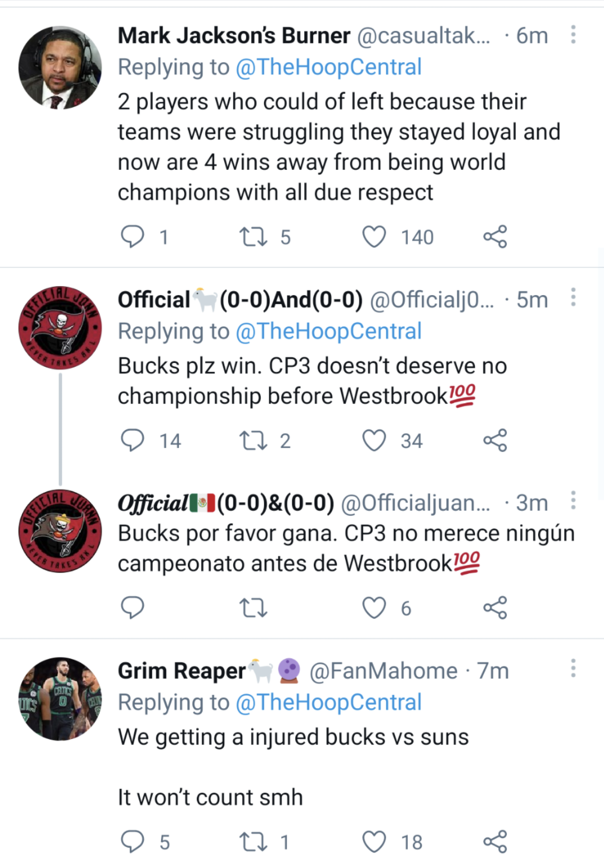This screenshot has width=604, height=868.
Task: Open @TheHoopCentral link in Mark Jackson's Burner reply
Action: click(329, 67)
